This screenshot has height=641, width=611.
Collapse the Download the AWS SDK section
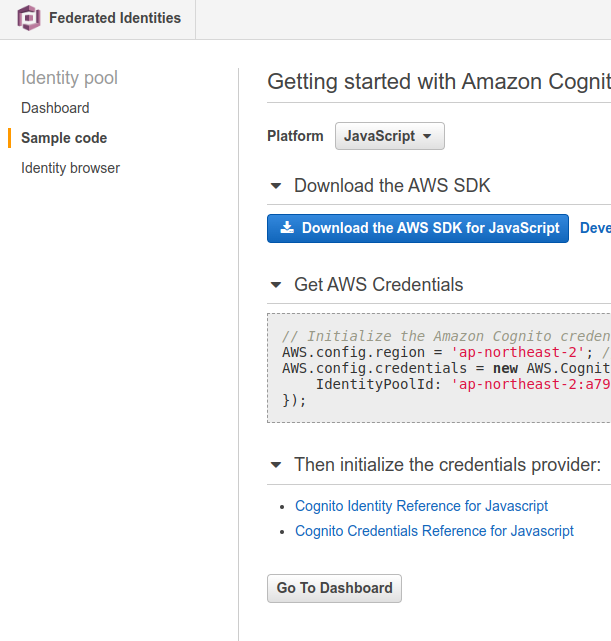276,186
